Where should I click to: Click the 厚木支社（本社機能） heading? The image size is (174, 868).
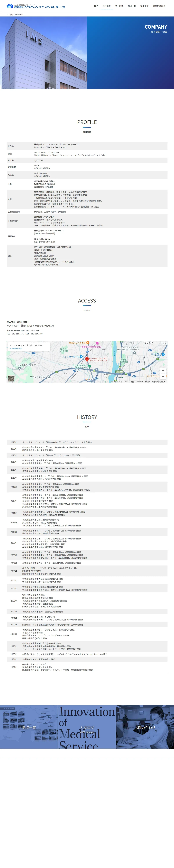point(18,322)
